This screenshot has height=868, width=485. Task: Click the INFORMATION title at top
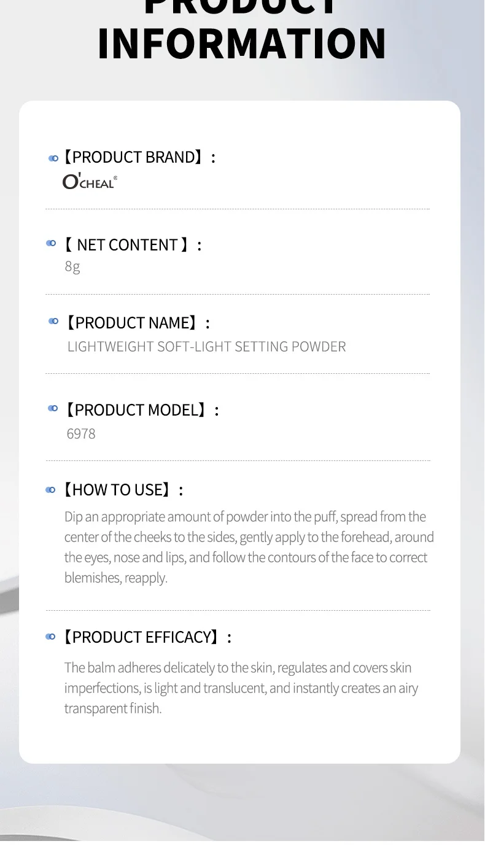(242, 43)
